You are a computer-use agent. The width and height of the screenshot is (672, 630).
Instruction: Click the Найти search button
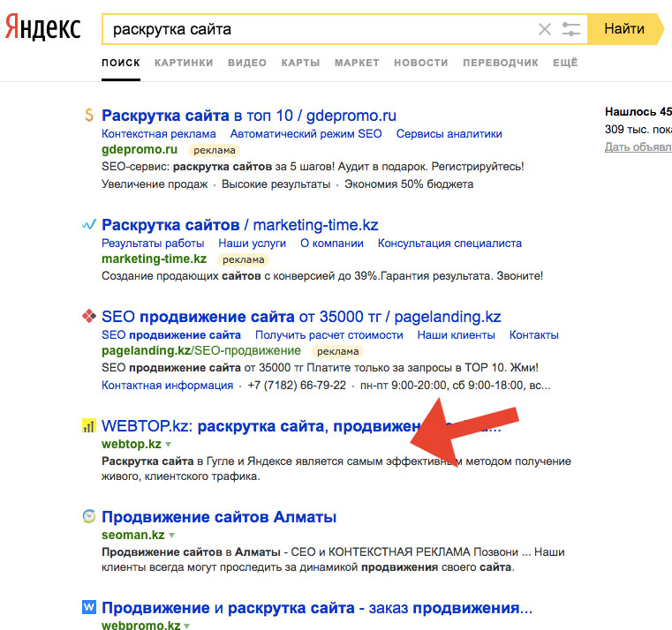pos(624,29)
